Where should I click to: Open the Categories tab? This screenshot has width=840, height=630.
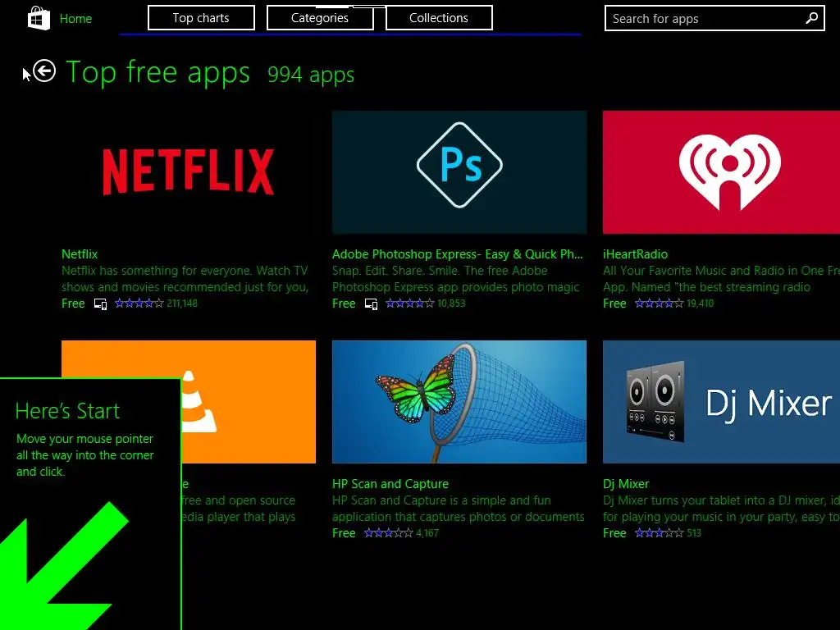320,18
